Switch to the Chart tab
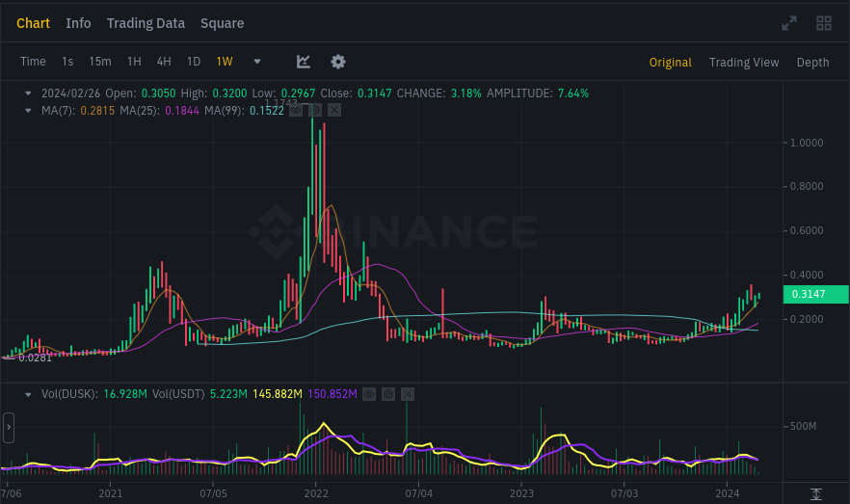Screen dimensions: 850x504 pos(33,23)
